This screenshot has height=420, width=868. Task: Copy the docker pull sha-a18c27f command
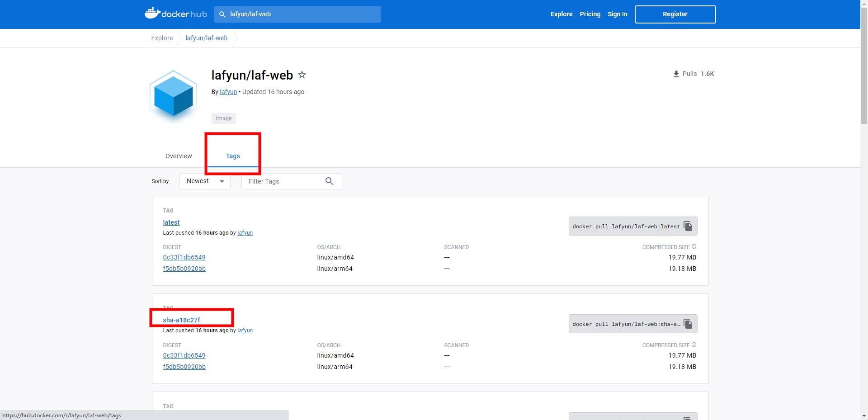(x=688, y=324)
